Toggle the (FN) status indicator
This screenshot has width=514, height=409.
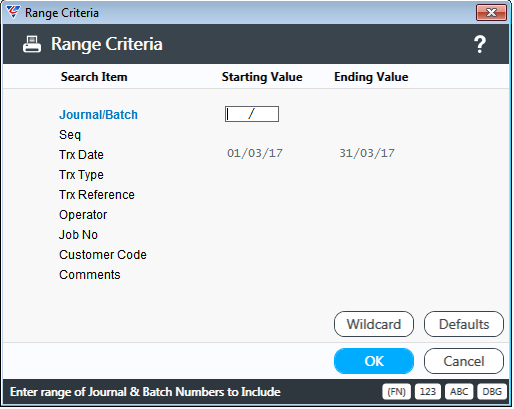396,391
